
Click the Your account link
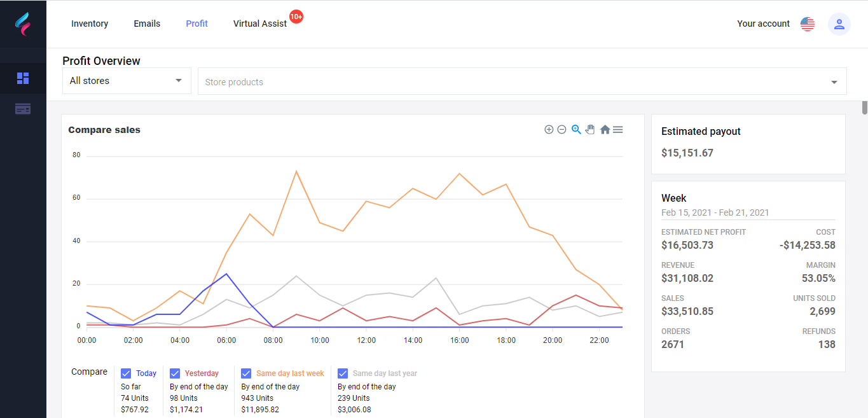pyautogui.click(x=763, y=24)
